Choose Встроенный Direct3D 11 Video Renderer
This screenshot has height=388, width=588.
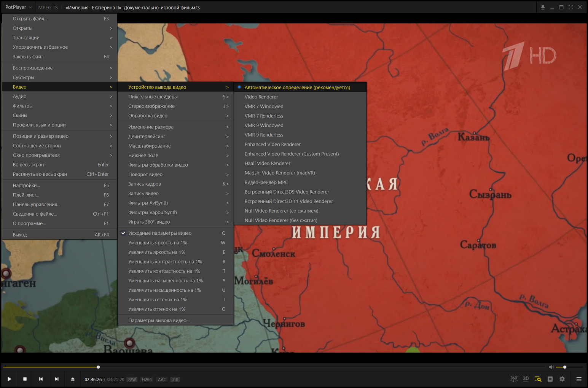tap(300, 201)
